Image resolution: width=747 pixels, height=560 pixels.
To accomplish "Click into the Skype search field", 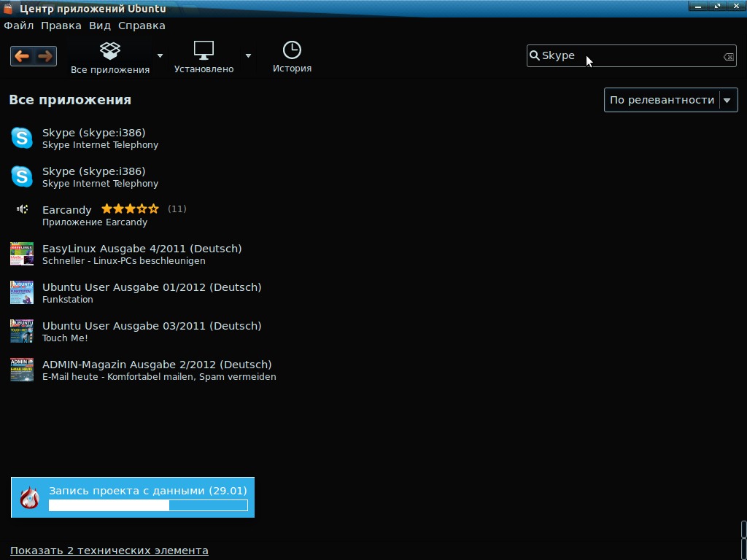I will click(x=631, y=55).
